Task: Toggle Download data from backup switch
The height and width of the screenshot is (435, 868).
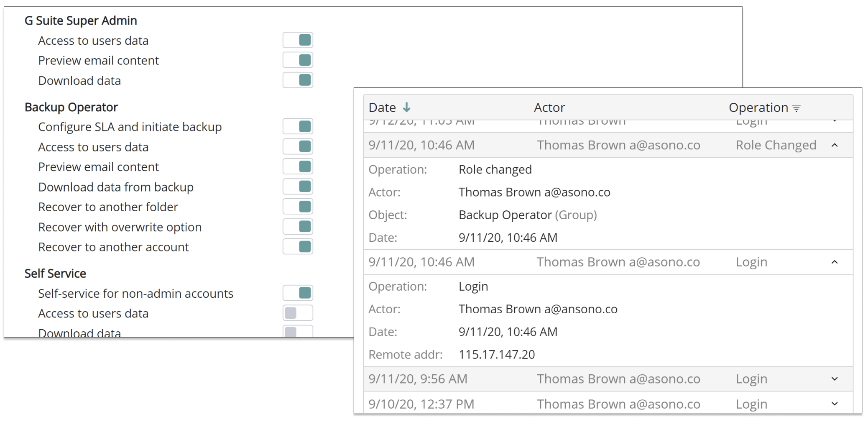Action: pyautogui.click(x=298, y=187)
